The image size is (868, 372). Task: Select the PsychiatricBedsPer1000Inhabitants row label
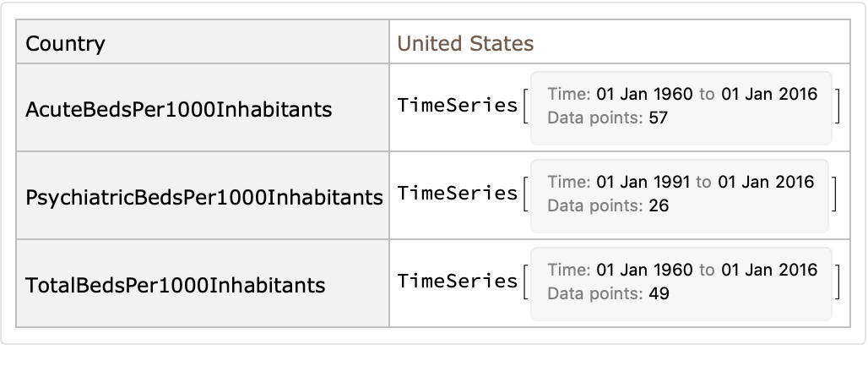pos(204,197)
